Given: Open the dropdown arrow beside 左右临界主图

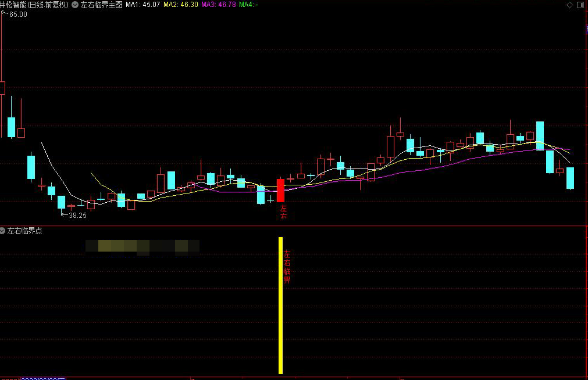Looking at the screenshot, I should (x=75, y=5).
